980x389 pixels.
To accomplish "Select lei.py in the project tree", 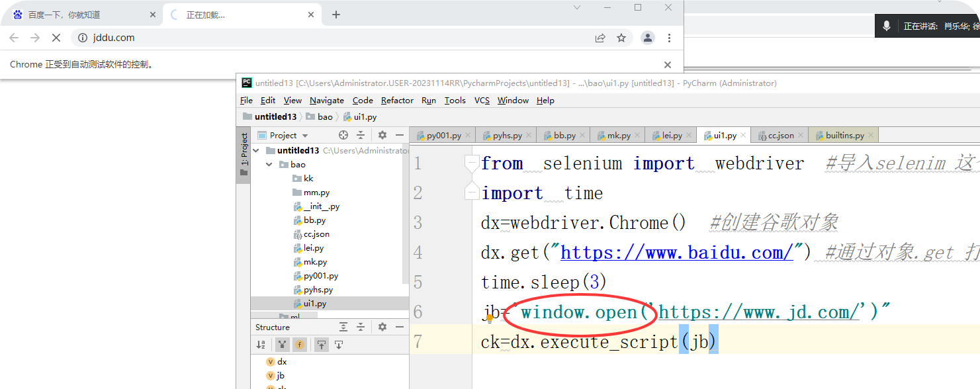I will [x=309, y=248].
